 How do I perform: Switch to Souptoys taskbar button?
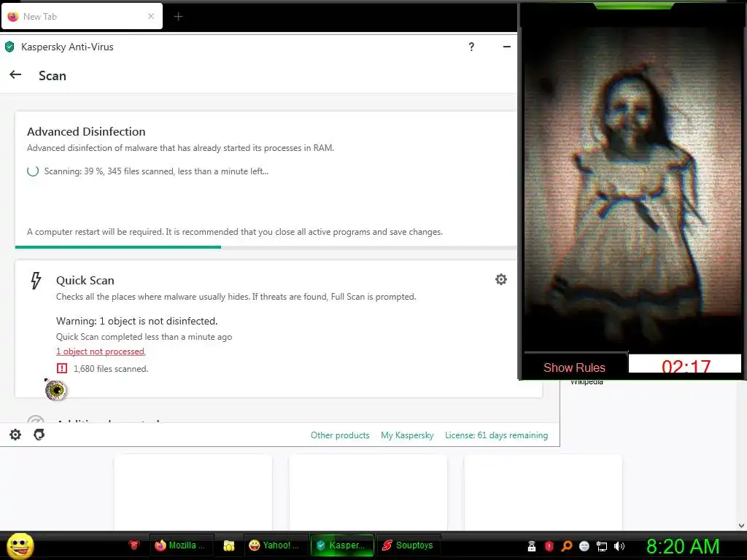(409, 545)
